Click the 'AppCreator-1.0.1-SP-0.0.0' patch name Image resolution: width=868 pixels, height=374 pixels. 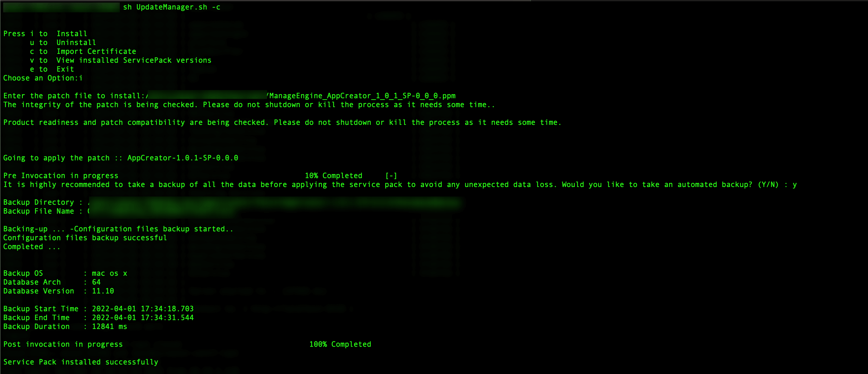click(x=183, y=158)
